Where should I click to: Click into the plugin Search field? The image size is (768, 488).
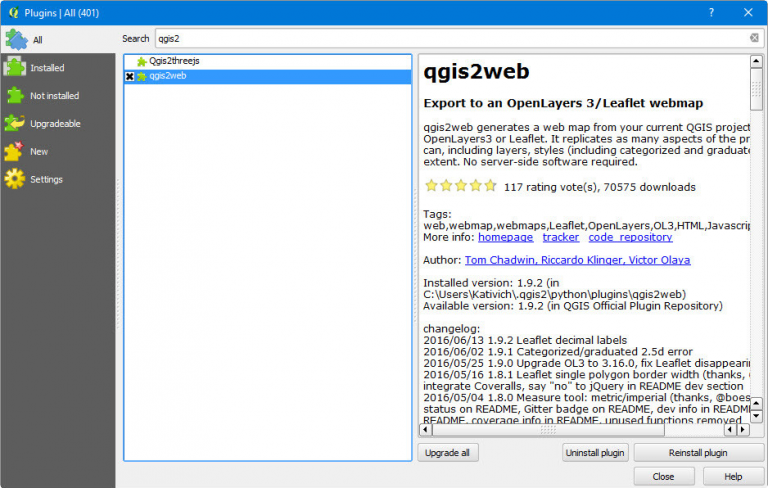459,38
